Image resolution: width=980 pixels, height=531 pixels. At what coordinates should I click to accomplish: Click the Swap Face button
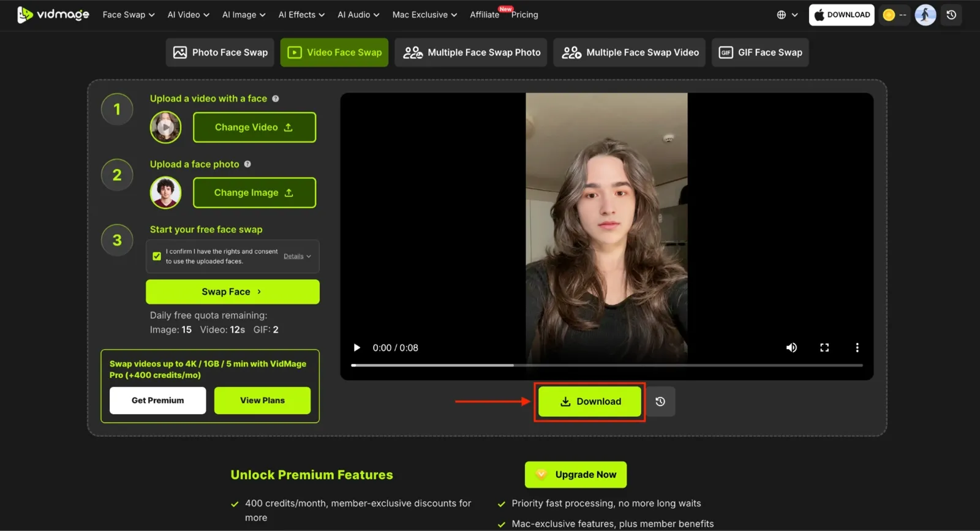233,292
